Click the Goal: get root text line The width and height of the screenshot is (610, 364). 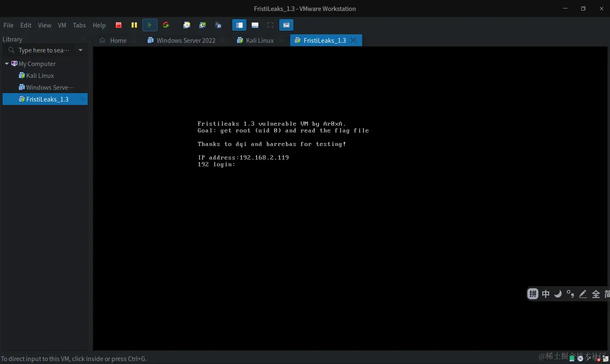(x=283, y=130)
